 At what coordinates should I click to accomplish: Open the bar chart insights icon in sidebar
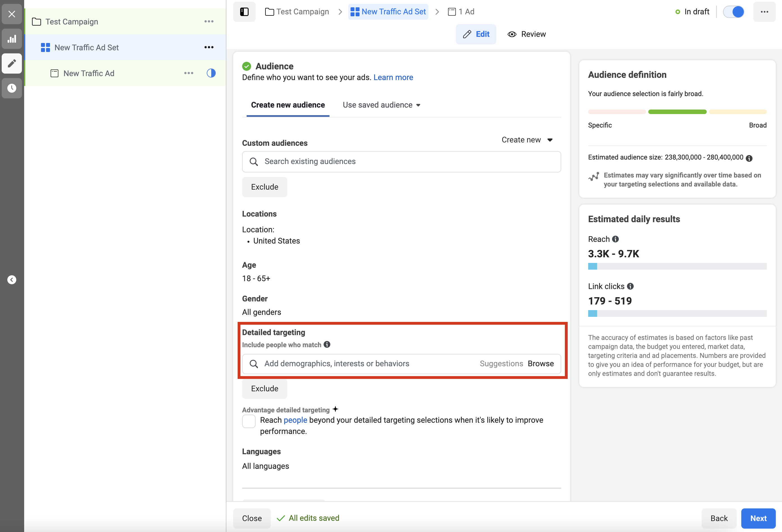12,39
